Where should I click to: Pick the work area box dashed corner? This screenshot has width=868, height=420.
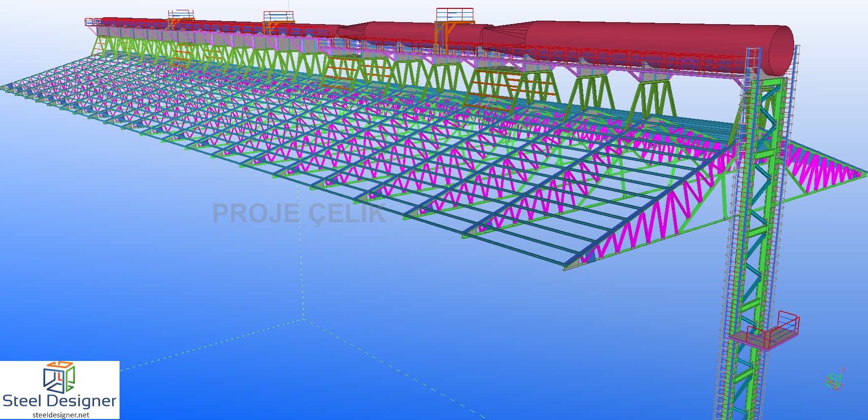coord(303,319)
